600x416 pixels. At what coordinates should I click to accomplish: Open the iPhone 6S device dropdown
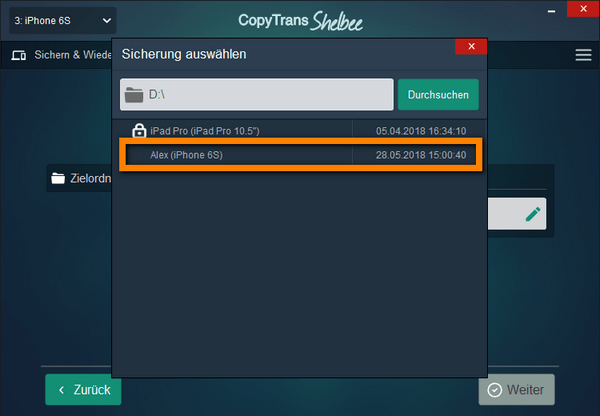pyautogui.click(x=63, y=21)
